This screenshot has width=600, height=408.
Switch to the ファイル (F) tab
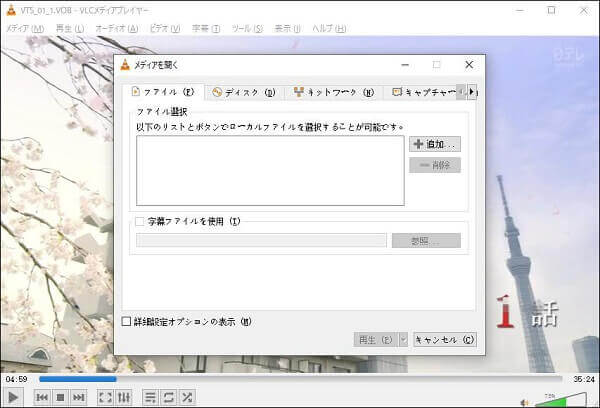[163, 92]
